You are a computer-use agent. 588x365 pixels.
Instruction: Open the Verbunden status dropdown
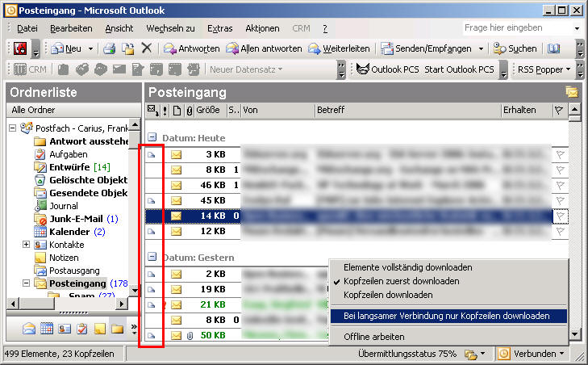[561, 354]
